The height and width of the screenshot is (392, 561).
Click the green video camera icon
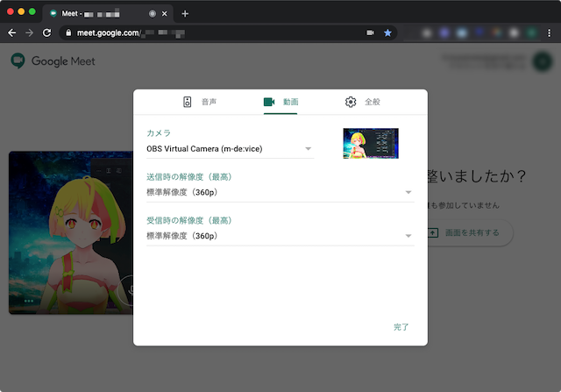[x=269, y=102]
